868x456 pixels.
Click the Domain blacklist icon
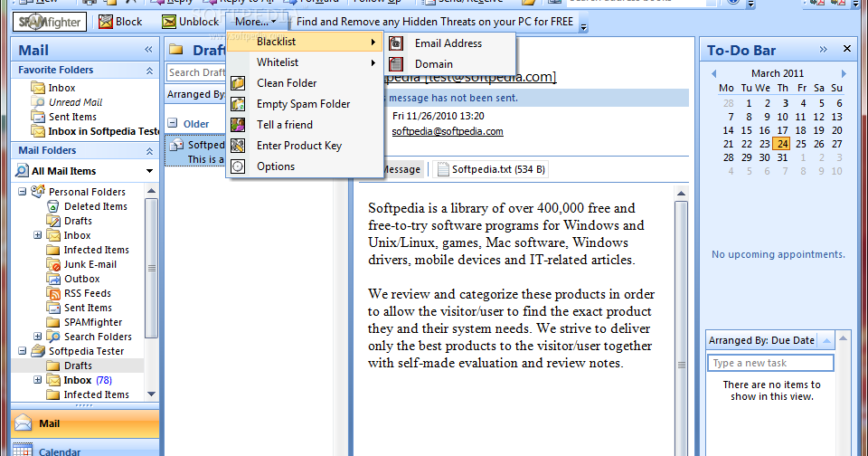tap(396, 64)
